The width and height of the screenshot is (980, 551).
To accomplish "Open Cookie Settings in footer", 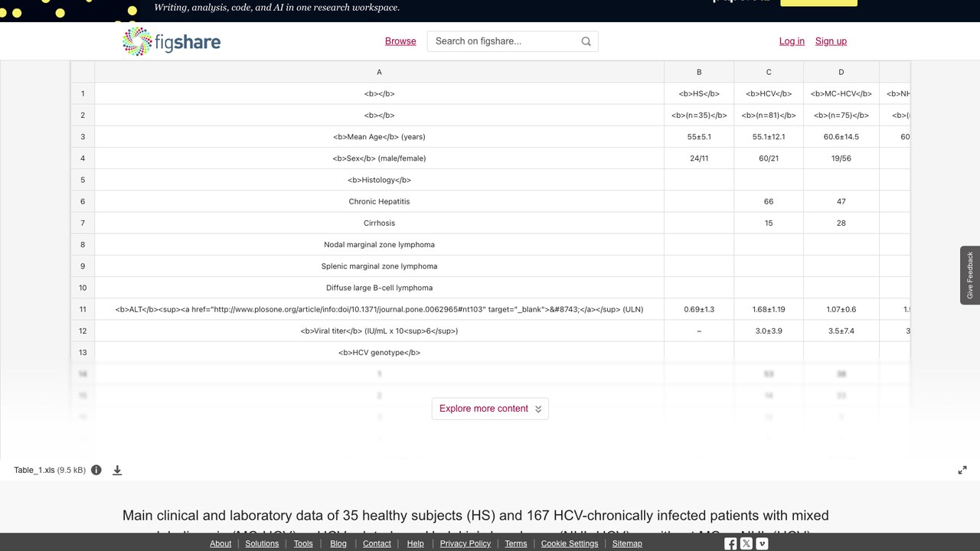I will 570,543.
